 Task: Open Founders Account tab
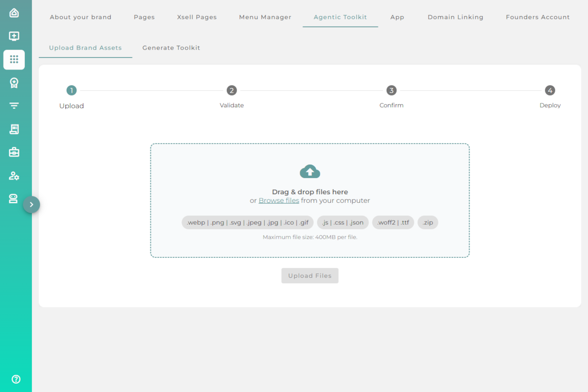pos(538,17)
